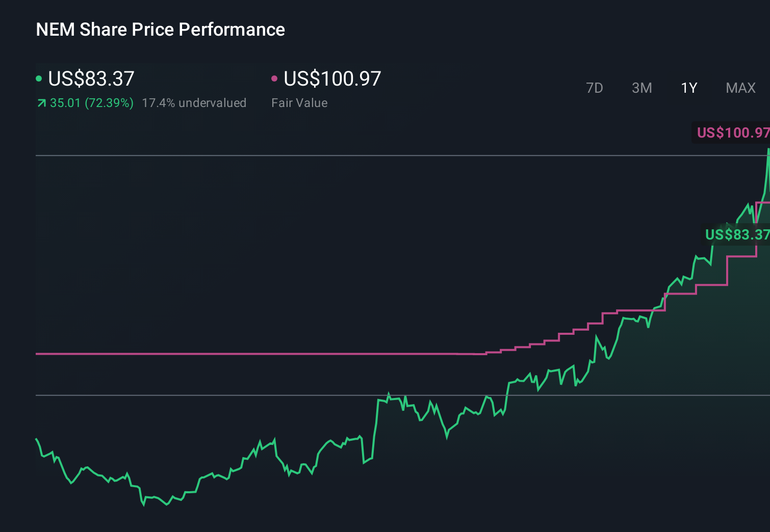Click the pink US$100.97 chart tag
The height and width of the screenshot is (532, 770).
pyautogui.click(x=732, y=133)
